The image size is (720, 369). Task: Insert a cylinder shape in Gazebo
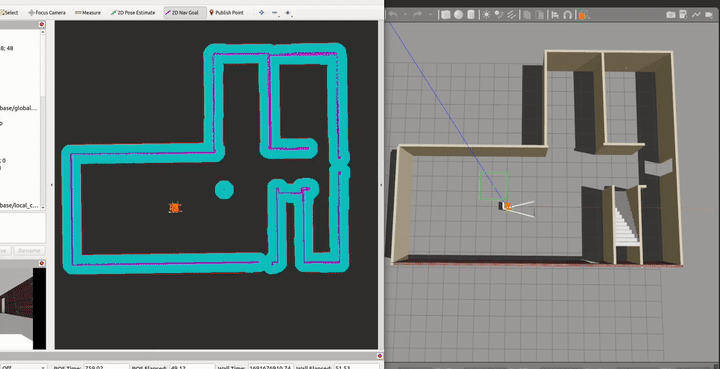click(x=471, y=15)
